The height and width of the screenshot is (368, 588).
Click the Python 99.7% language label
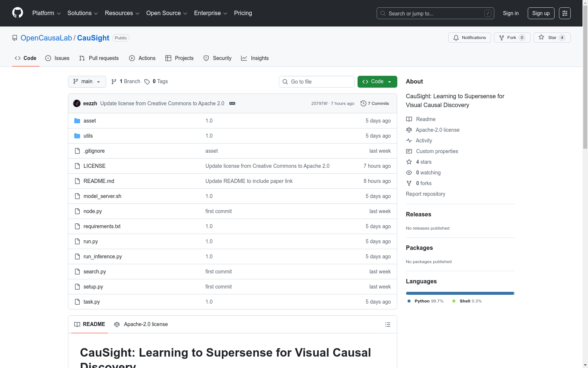pos(426,301)
